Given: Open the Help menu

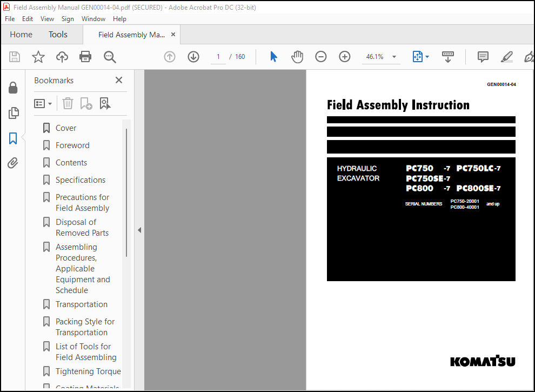Looking at the screenshot, I should point(119,19).
